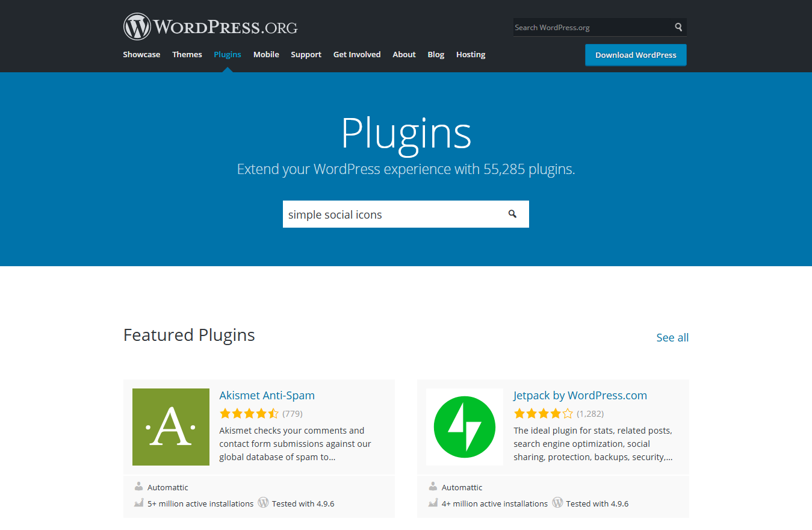
Task: Click the "55,285 plugins" tagline text
Action: pos(406,169)
